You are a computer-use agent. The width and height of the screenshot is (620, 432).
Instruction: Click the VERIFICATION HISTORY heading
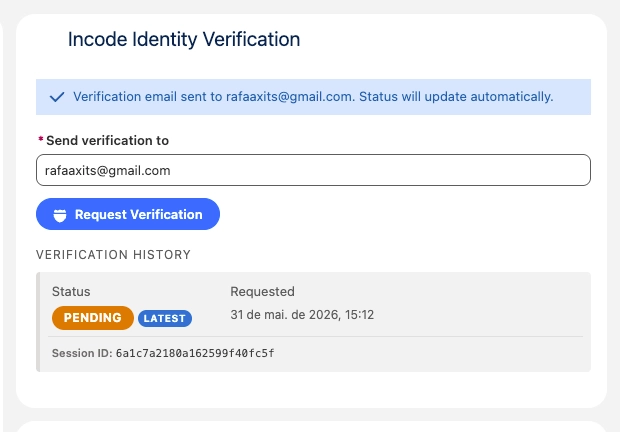click(x=113, y=255)
